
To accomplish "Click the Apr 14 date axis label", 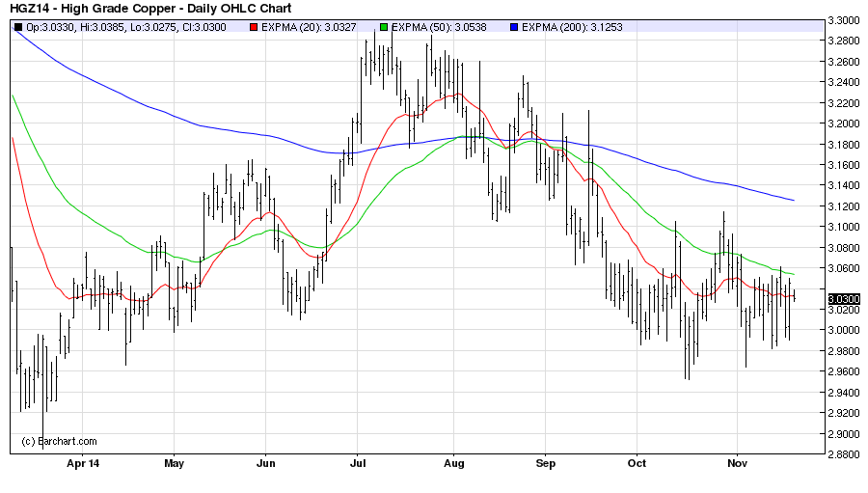I will click(83, 464).
